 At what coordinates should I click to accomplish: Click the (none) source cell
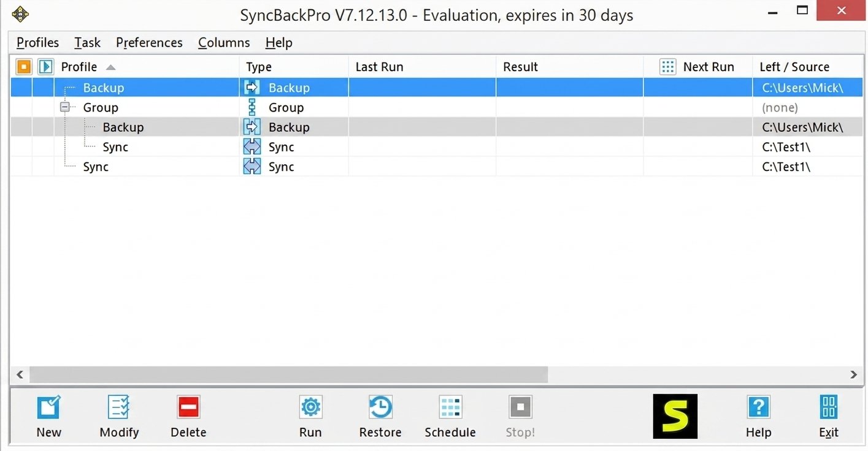point(780,107)
